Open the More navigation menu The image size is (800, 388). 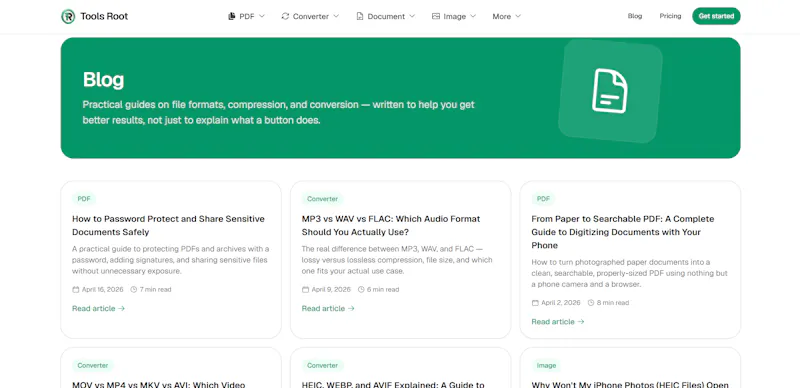pos(507,16)
